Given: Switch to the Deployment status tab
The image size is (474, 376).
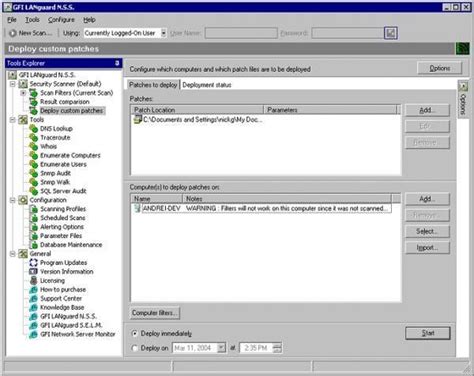Looking at the screenshot, I should point(207,85).
